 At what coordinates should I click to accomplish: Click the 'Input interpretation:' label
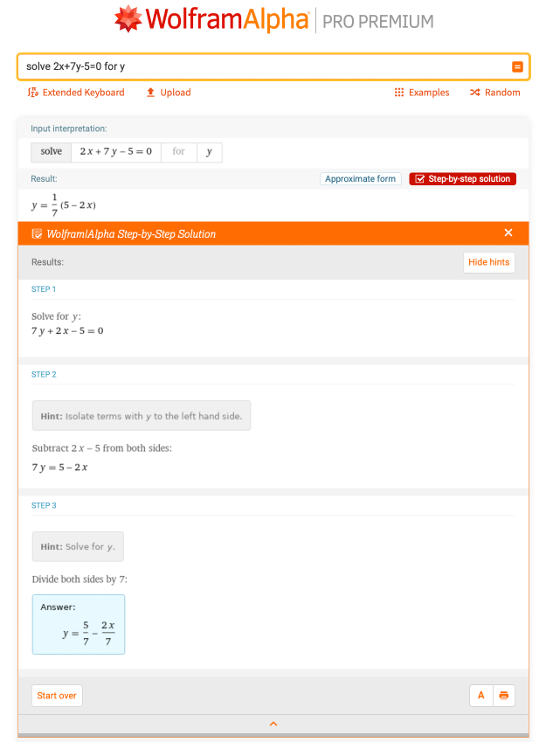pos(69,128)
